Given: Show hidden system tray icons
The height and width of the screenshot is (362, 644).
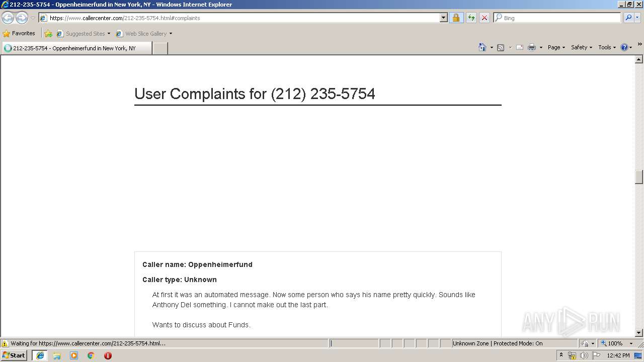Looking at the screenshot, I should (561, 355).
